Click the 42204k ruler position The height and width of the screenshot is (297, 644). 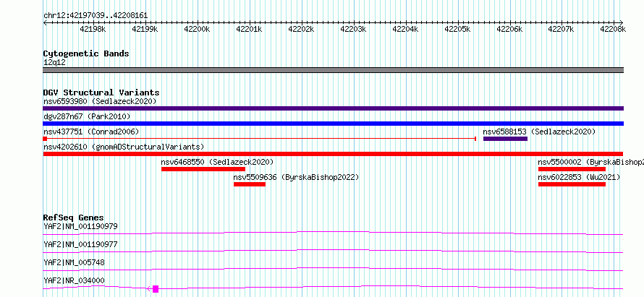[x=405, y=29]
